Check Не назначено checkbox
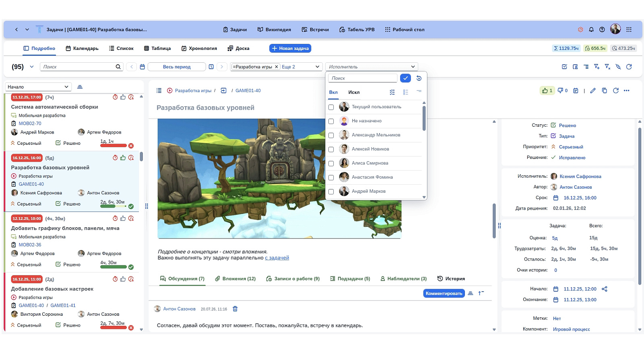 point(331,121)
